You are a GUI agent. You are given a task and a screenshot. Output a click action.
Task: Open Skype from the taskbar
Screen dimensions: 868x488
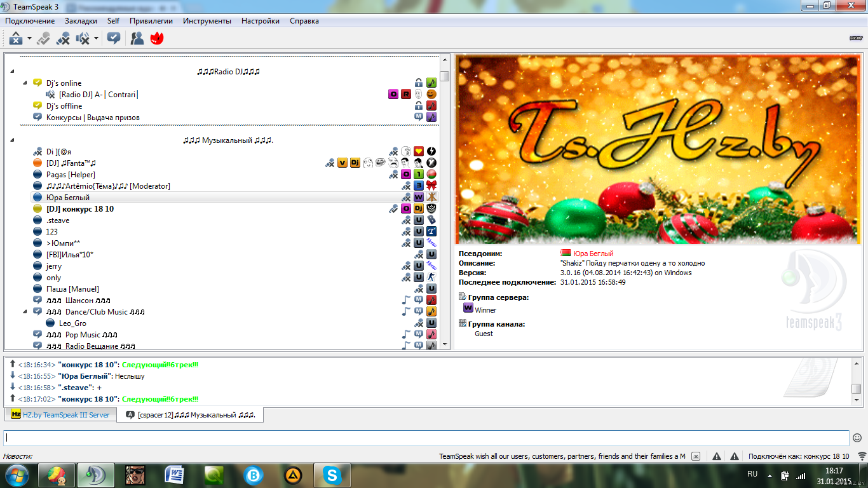pyautogui.click(x=332, y=475)
